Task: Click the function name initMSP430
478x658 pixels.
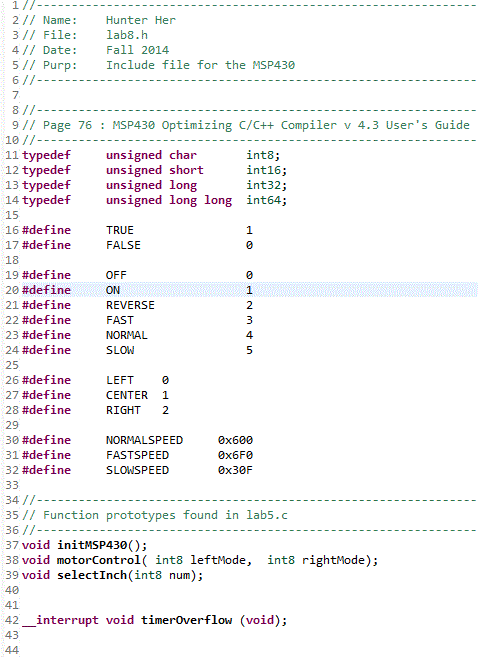Action: point(92,545)
